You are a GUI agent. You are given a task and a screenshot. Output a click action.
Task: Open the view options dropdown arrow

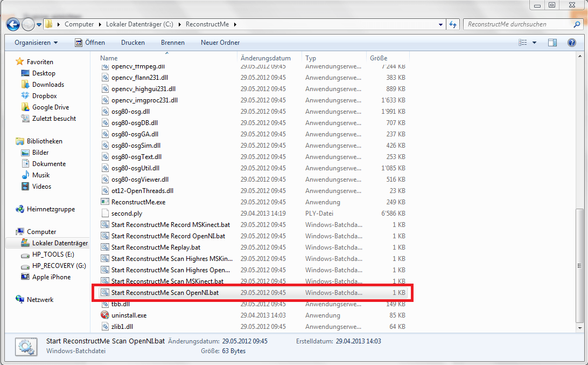pyautogui.click(x=534, y=43)
